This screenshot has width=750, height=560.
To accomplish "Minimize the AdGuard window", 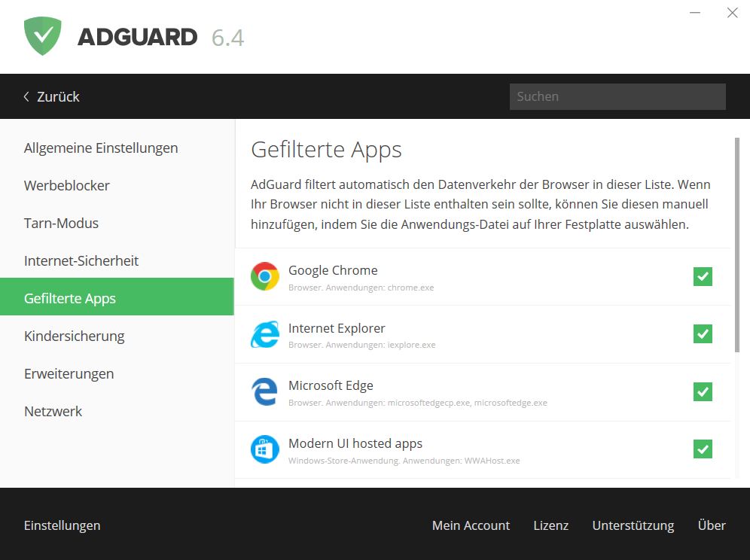I will [695, 13].
